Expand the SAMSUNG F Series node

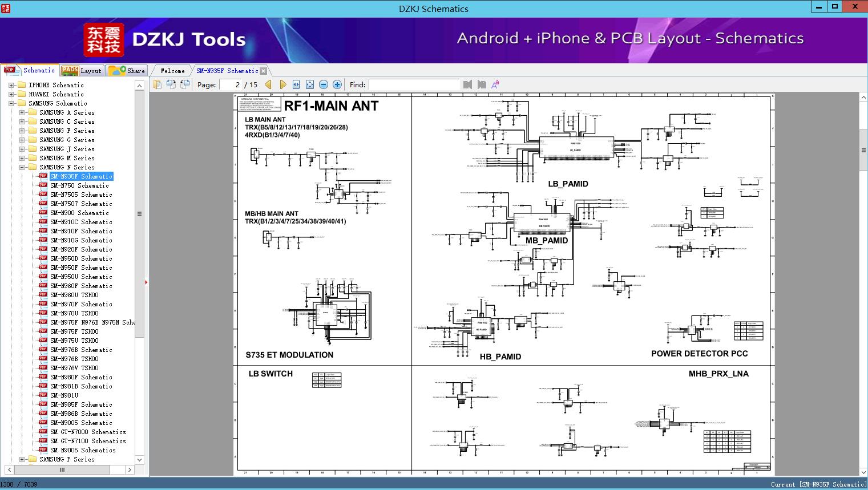coord(22,131)
